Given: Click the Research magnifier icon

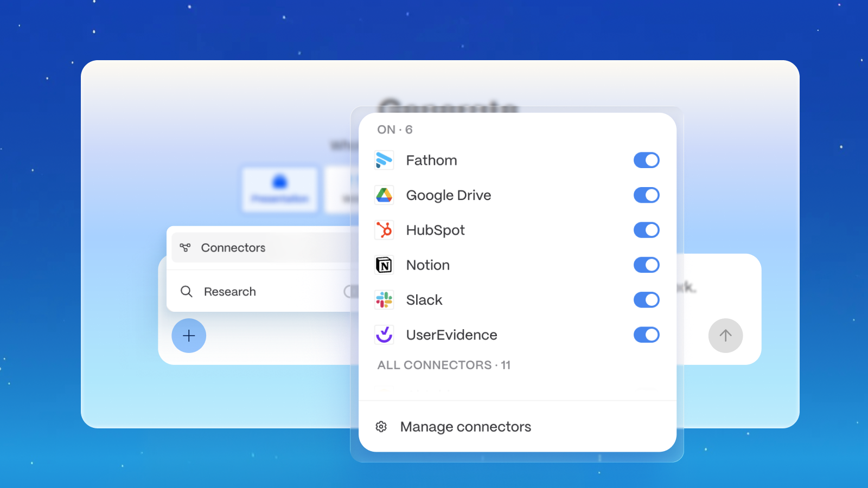Looking at the screenshot, I should pos(186,292).
